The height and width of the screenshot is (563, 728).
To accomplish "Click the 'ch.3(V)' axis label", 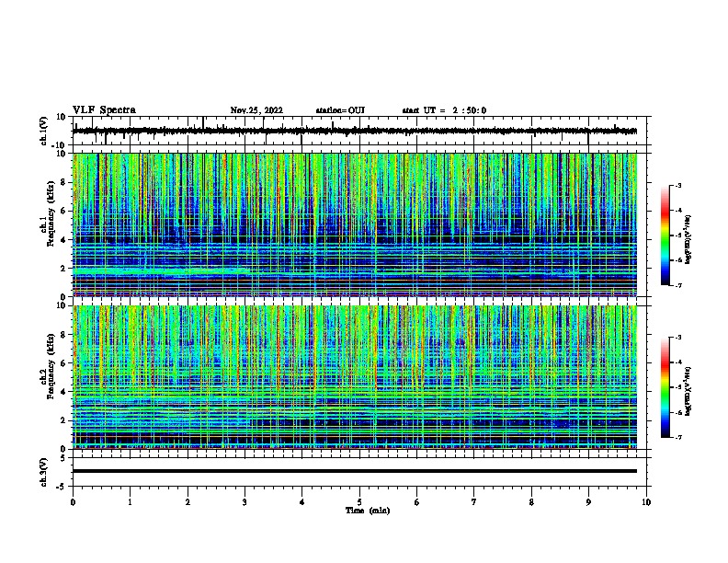I will (x=44, y=473).
